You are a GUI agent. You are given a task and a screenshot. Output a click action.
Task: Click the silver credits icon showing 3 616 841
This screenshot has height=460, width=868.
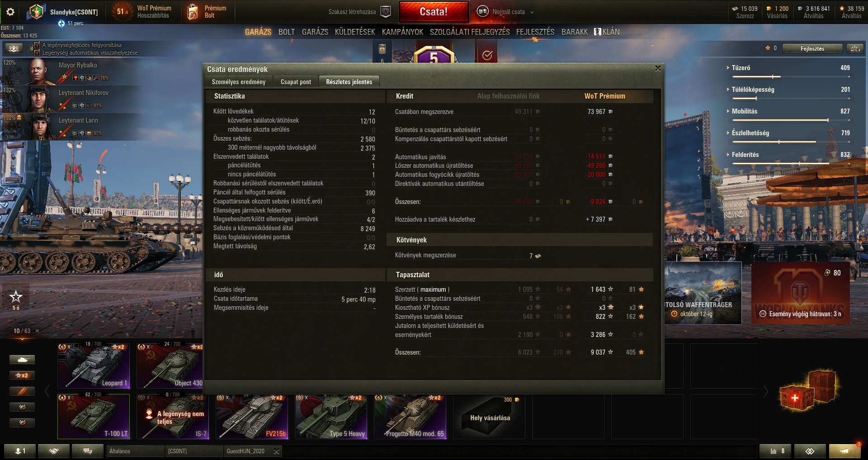pos(800,9)
